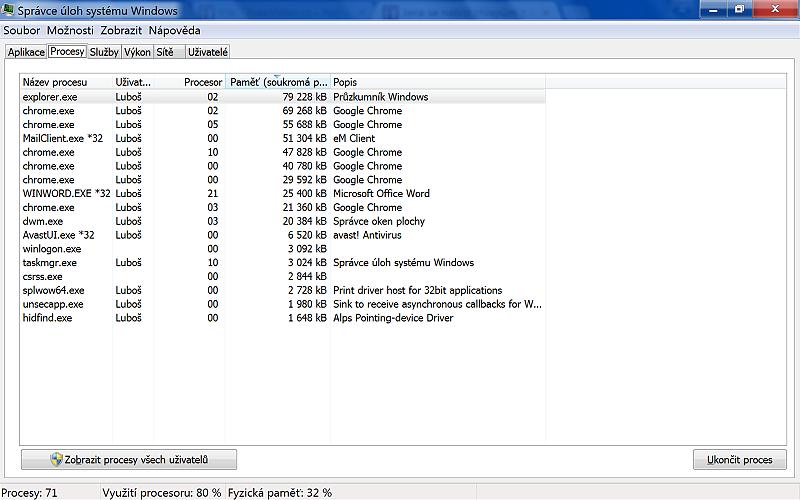Switch to the Výkon tab

137,52
